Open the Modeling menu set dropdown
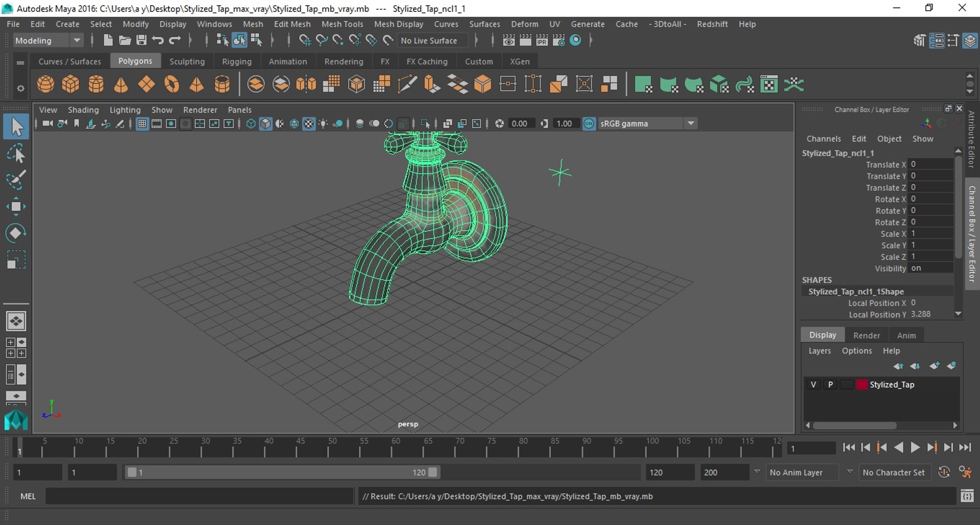 [47, 40]
